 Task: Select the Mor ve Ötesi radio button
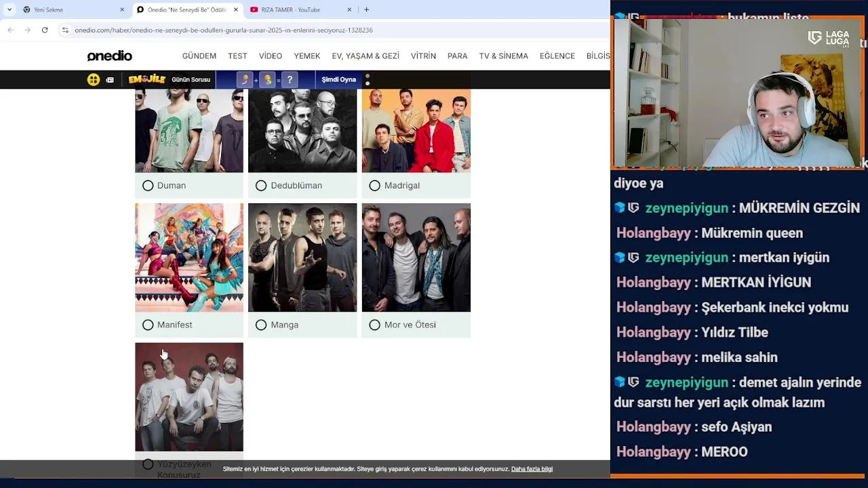click(374, 325)
